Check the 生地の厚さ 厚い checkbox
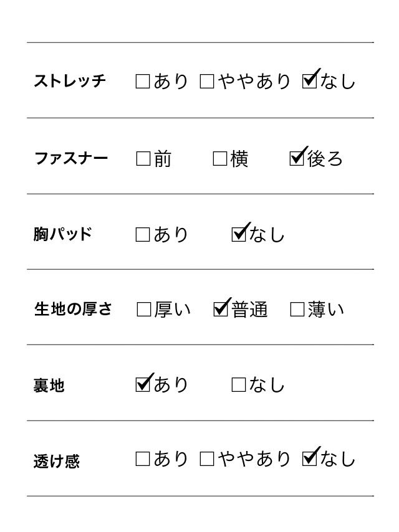The image size is (399, 532). [143, 310]
